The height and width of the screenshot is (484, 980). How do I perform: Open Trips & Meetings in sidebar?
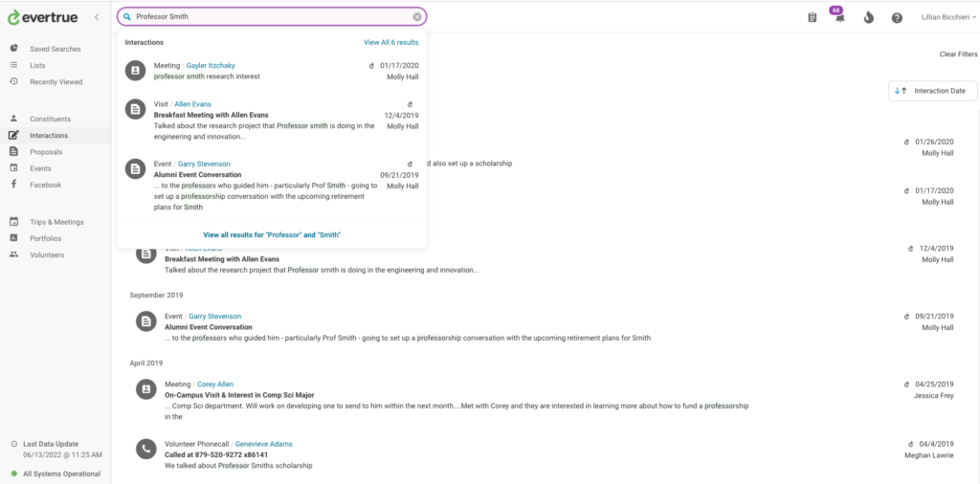point(56,222)
